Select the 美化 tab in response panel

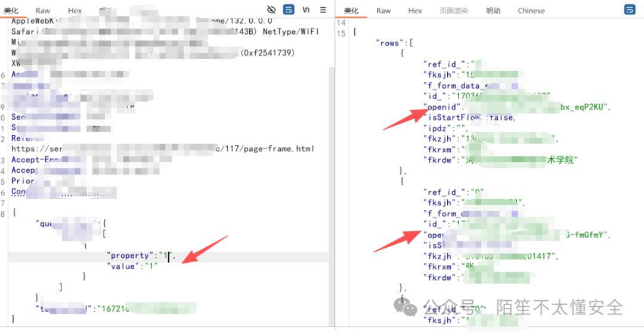pyautogui.click(x=351, y=11)
